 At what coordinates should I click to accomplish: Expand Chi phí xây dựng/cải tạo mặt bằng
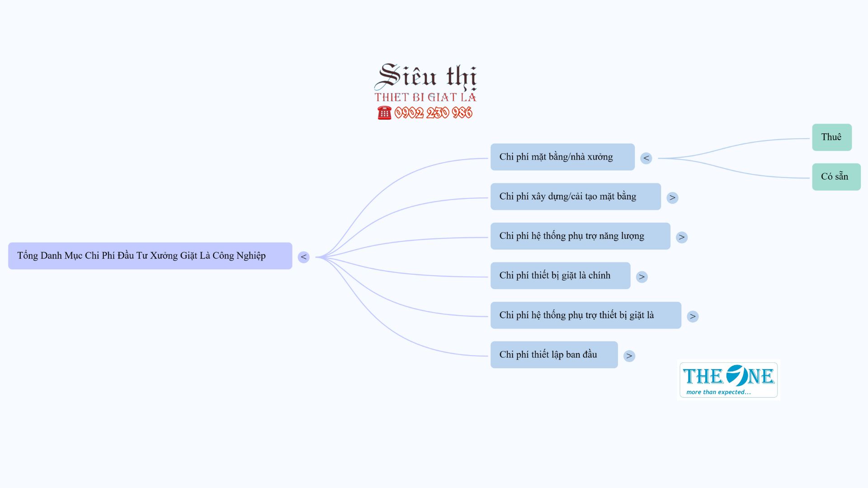pos(672,197)
